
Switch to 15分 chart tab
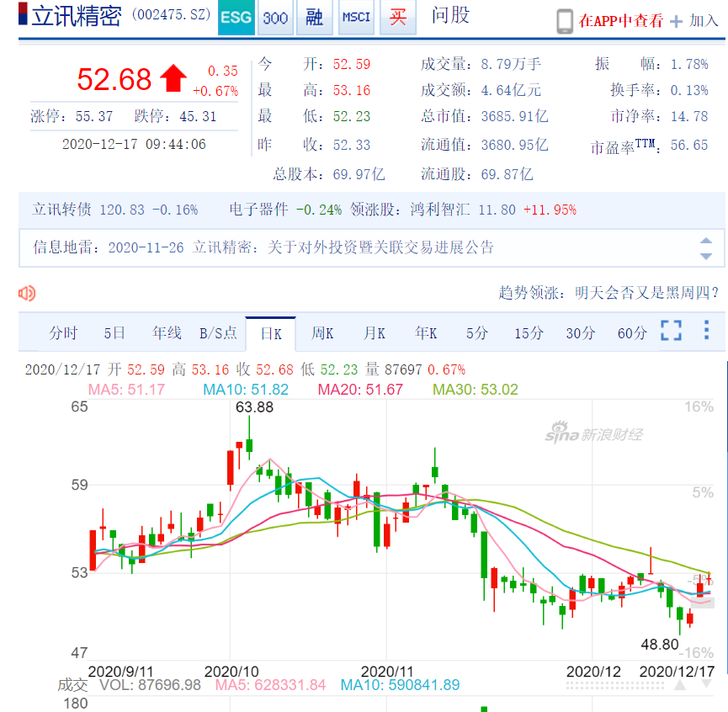click(x=529, y=333)
